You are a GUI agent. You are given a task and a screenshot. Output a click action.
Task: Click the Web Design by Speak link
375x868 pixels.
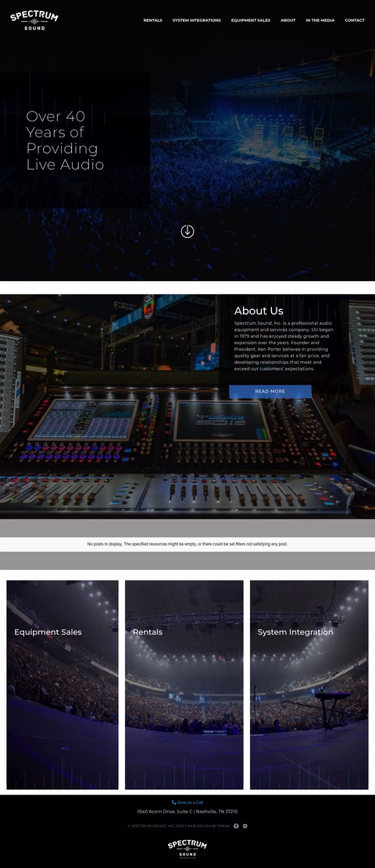(x=209, y=826)
